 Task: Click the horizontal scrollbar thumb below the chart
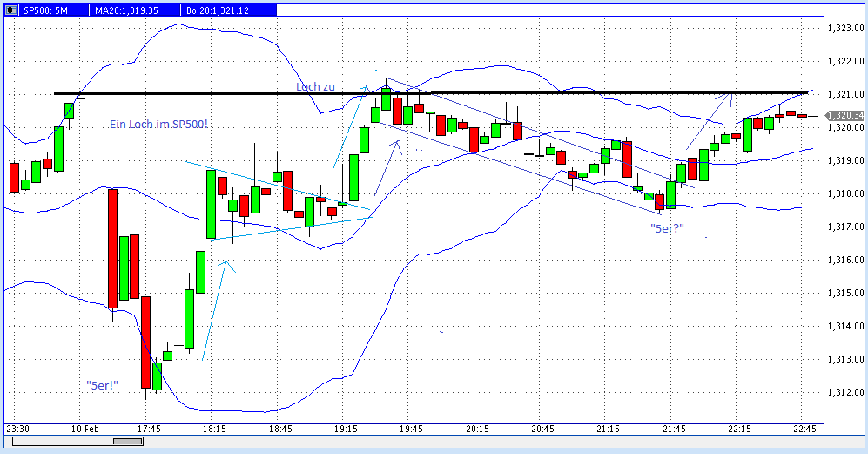[128, 441]
